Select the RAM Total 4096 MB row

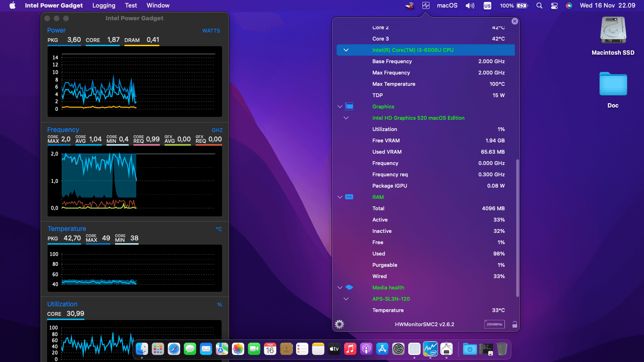click(426, 208)
